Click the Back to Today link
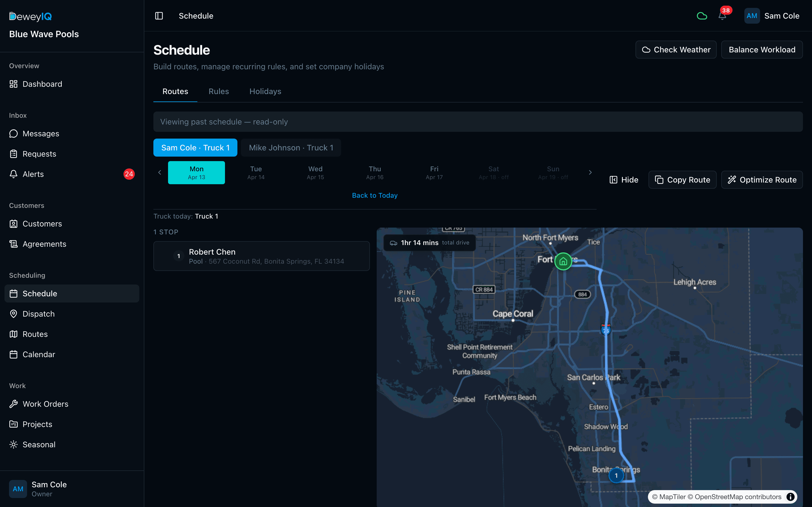Image resolution: width=812 pixels, height=507 pixels. point(375,195)
